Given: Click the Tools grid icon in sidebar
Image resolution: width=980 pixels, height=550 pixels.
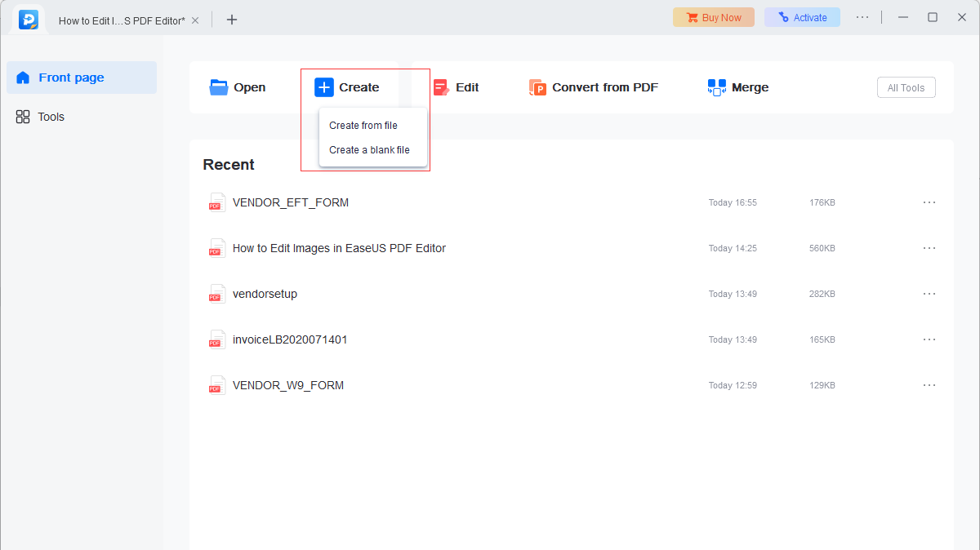Looking at the screenshot, I should click(x=23, y=117).
